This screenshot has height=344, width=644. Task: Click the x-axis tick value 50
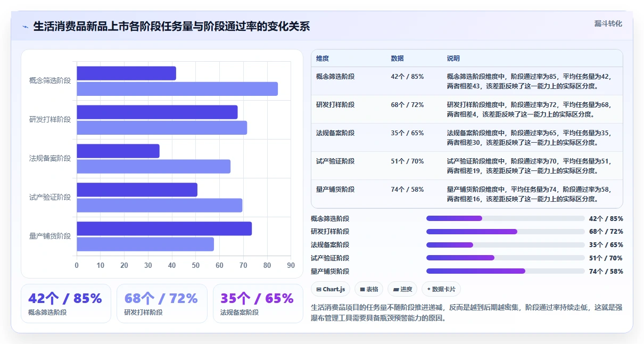[195, 266]
